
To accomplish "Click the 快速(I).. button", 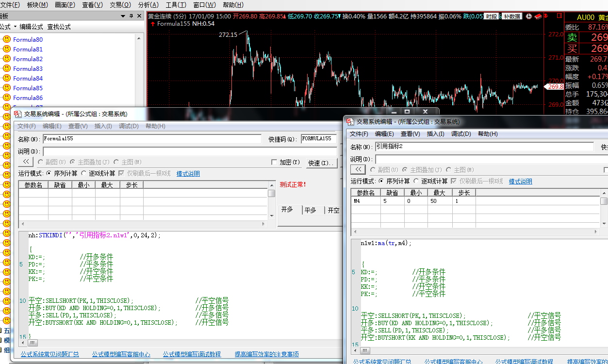I will coord(321,163).
